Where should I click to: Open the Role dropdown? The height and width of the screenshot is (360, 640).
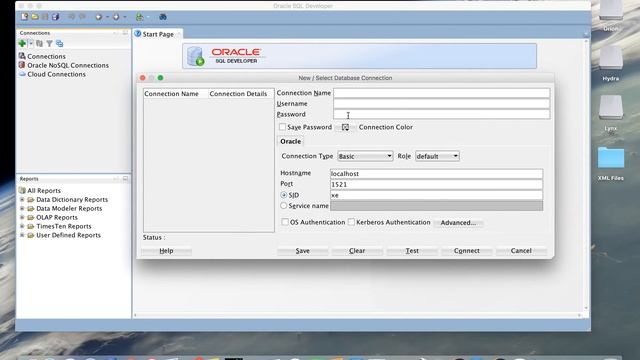tap(437, 156)
